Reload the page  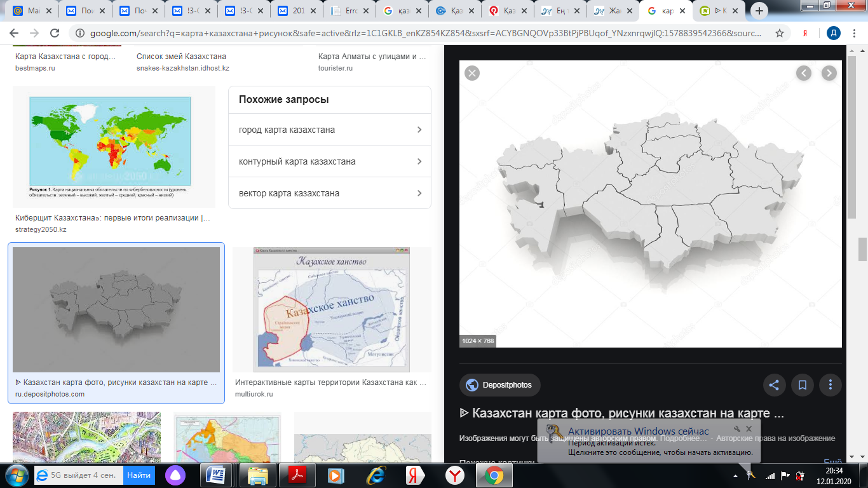click(55, 33)
